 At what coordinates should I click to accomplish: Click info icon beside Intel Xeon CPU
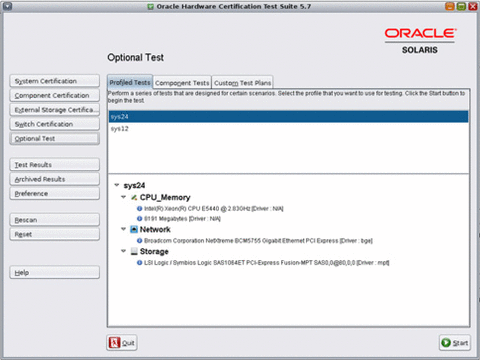[140, 209]
